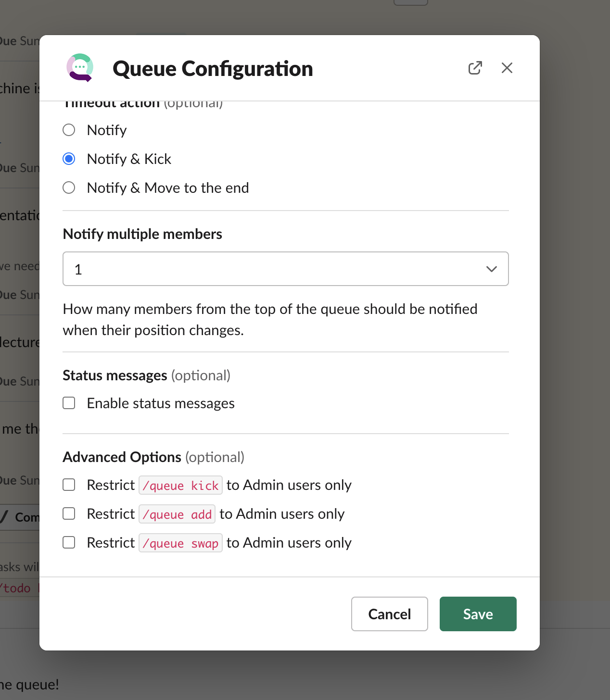610x700 pixels.
Task: Click the Notify & Kick label text
Action: point(129,159)
